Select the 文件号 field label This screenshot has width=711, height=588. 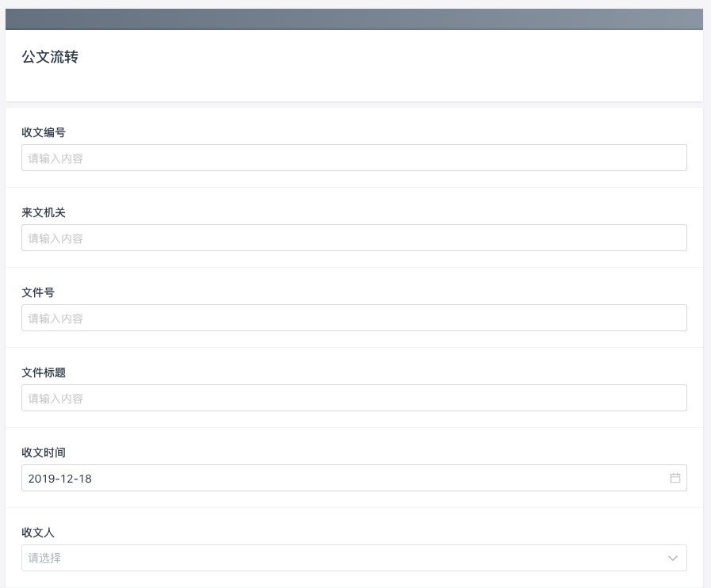pos(38,292)
